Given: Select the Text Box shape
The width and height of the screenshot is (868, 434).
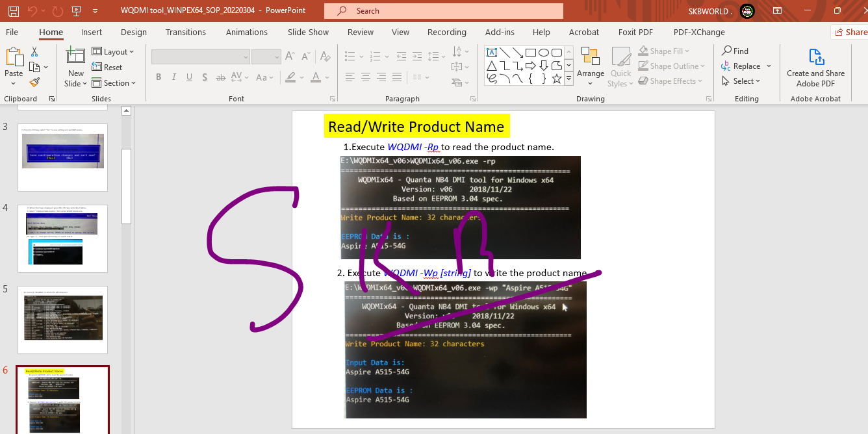Looking at the screenshot, I should (x=492, y=53).
